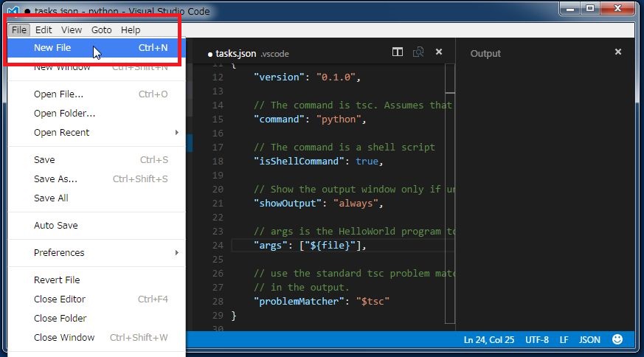
Task: Click the smiley feedback icon in status bar
Action: click(617, 339)
